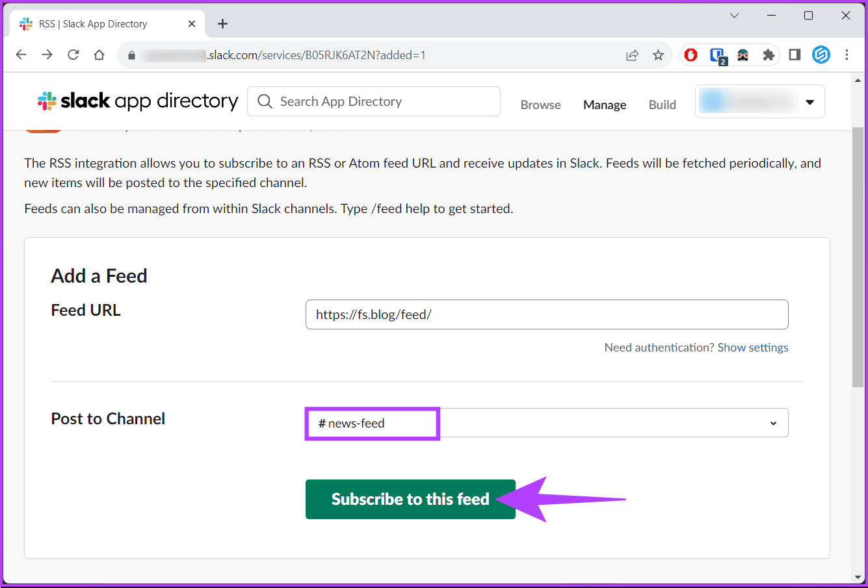The height and width of the screenshot is (588, 868).
Task: Open the Chrome extensions puzzle icon
Action: coord(768,55)
